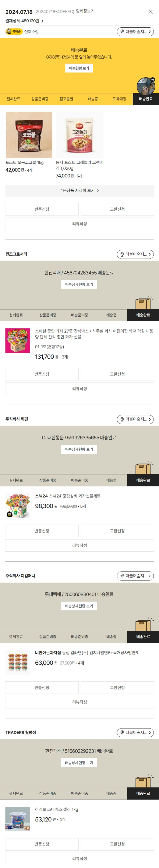Open 포스트 오곡코코볼 product image
This screenshot has width=159, height=868.
click(29, 135)
